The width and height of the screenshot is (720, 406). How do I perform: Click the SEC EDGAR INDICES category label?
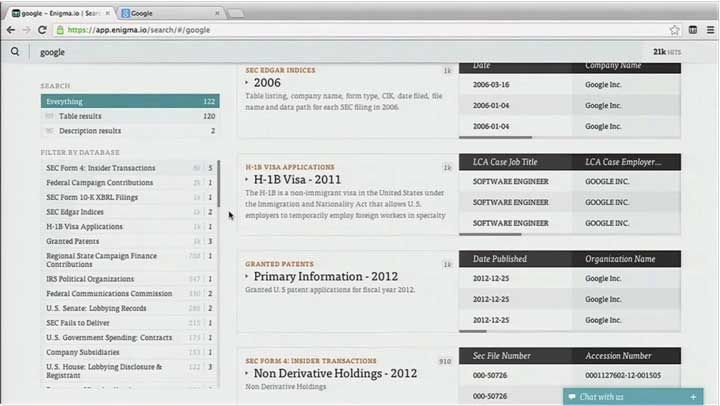click(x=281, y=70)
